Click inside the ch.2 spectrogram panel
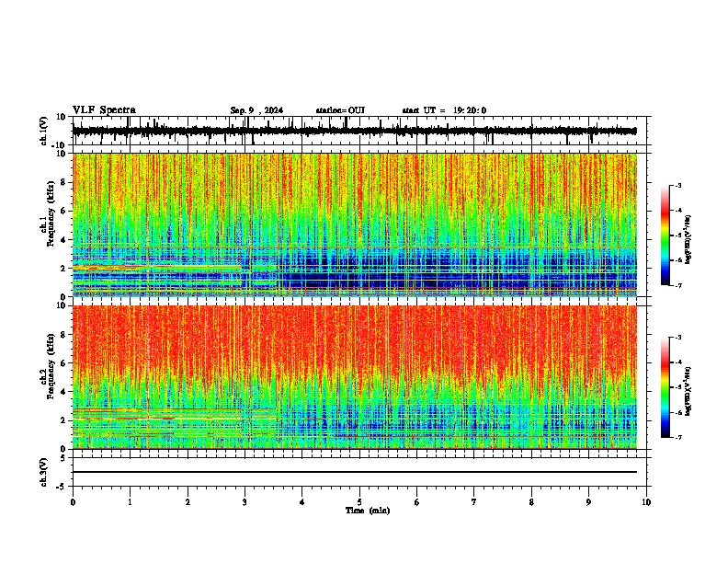Screen dimensions: 728x563 point(355,377)
